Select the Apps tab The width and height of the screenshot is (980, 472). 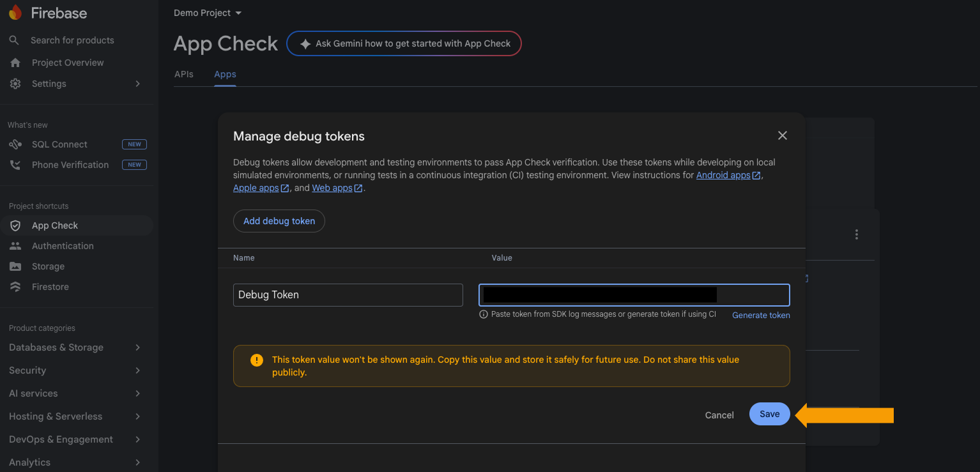[225, 74]
